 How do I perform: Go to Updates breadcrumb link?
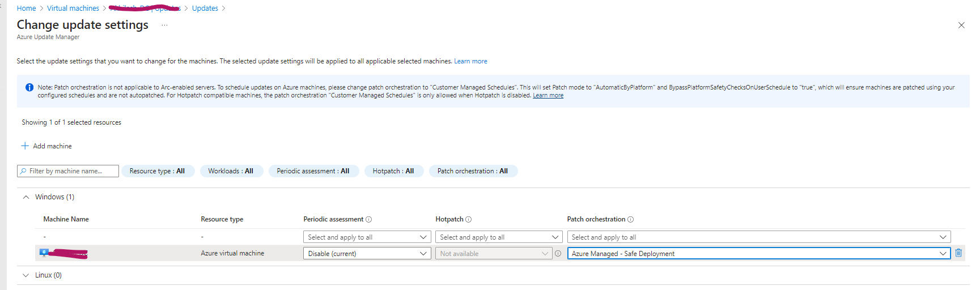(x=205, y=8)
